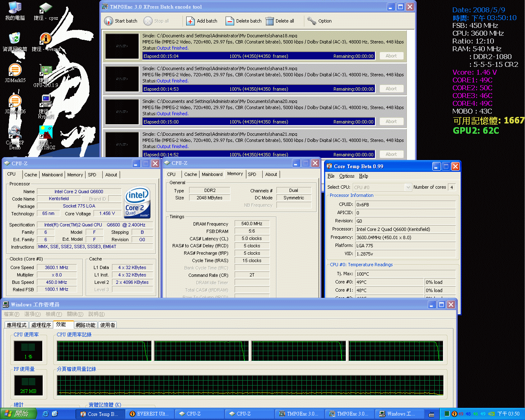Switch to Cache tab in left CPU-Z
525x420 pixels.
[x=31, y=175]
